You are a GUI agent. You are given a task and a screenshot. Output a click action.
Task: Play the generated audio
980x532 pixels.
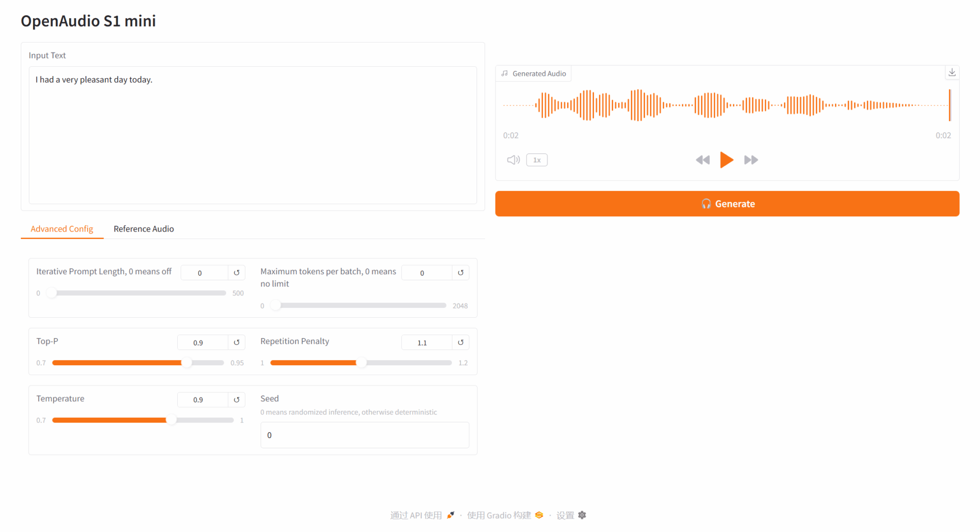[726, 160]
